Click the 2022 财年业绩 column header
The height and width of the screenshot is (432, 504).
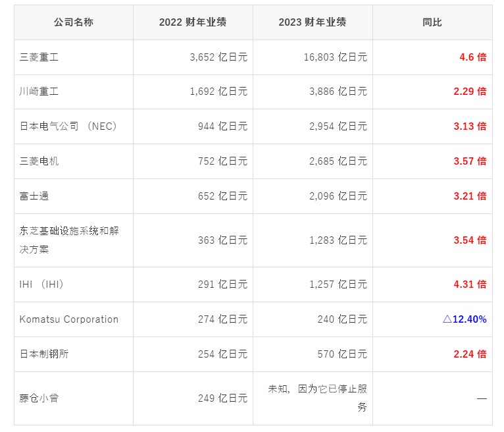pyautogui.click(x=193, y=22)
